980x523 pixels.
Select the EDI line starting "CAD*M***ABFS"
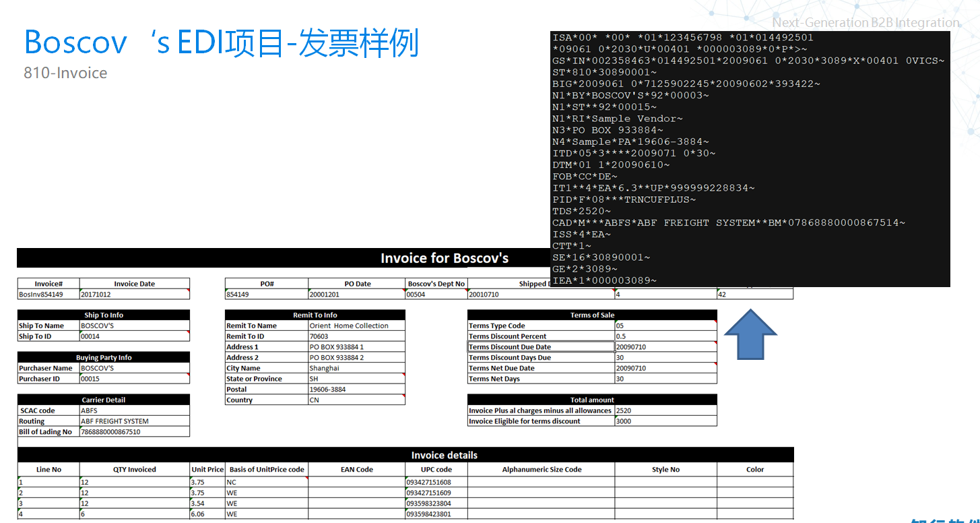729,222
